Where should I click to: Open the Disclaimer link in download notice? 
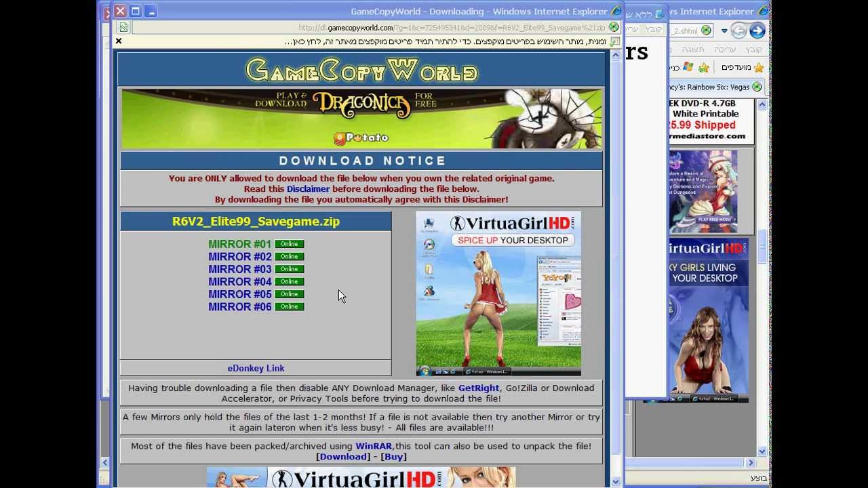click(x=308, y=189)
